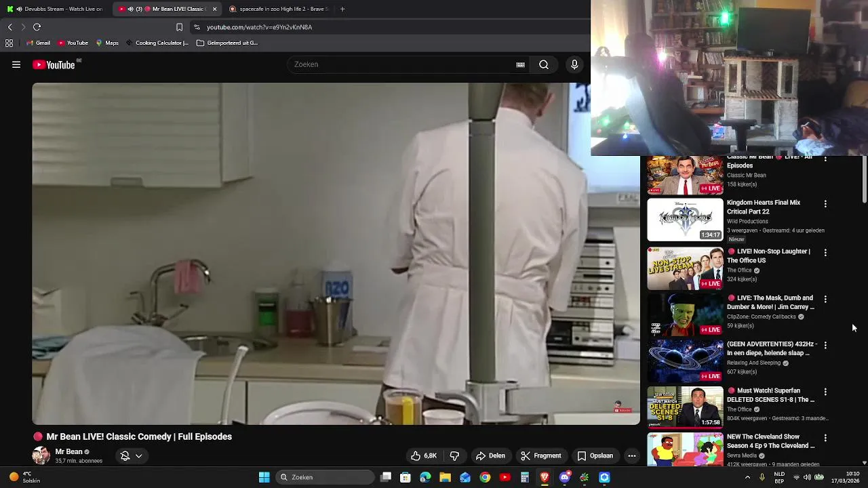Open the YouTube bookmark in the bookmarks bar
Image resolution: width=868 pixels, height=488 pixels.
73,43
